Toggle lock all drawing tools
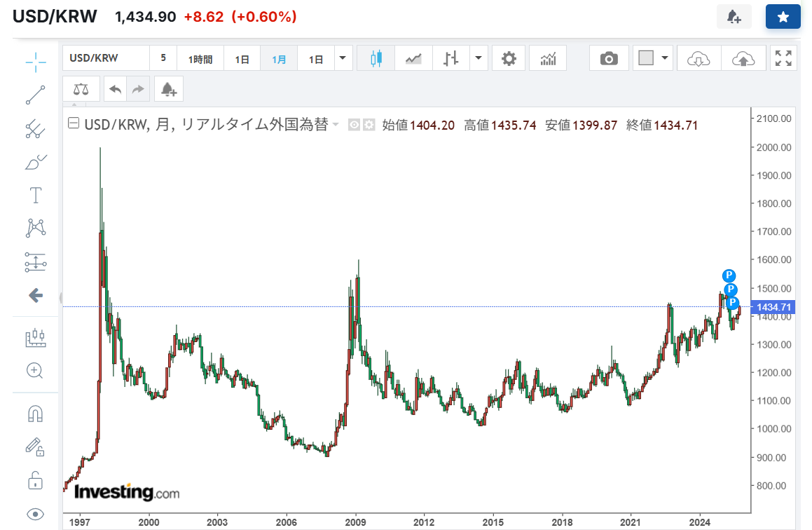Image resolution: width=812 pixels, height=530 pixels. (x=35, y=480)
